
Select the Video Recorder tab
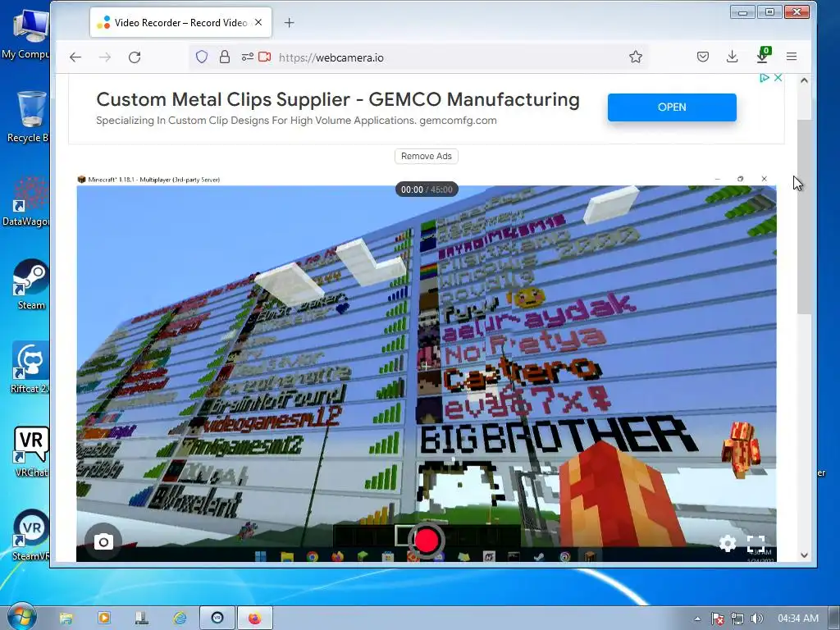point(181,22)
